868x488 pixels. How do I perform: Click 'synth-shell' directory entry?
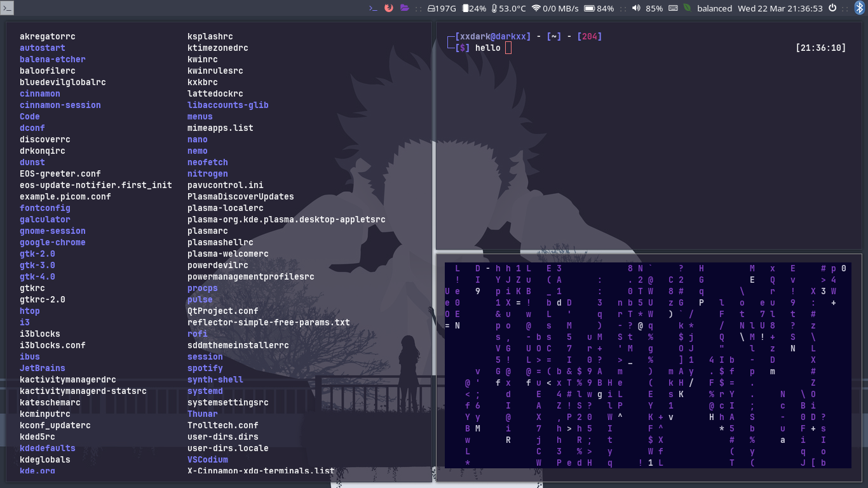pyautogui.click(x=215, y=379)
